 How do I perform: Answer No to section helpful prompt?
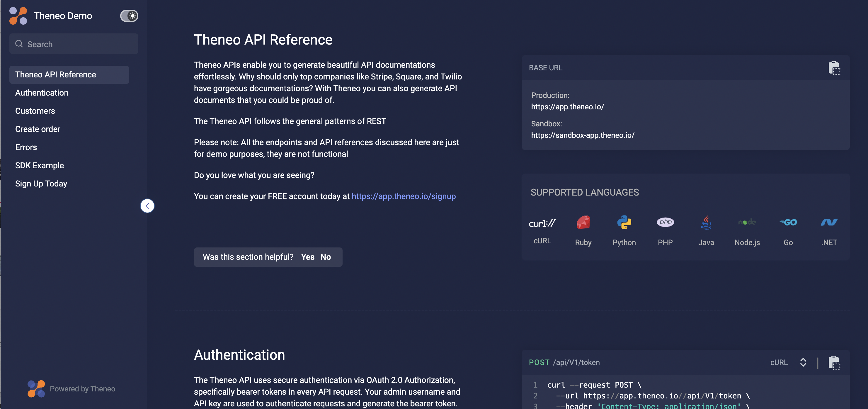pos(325,257)
